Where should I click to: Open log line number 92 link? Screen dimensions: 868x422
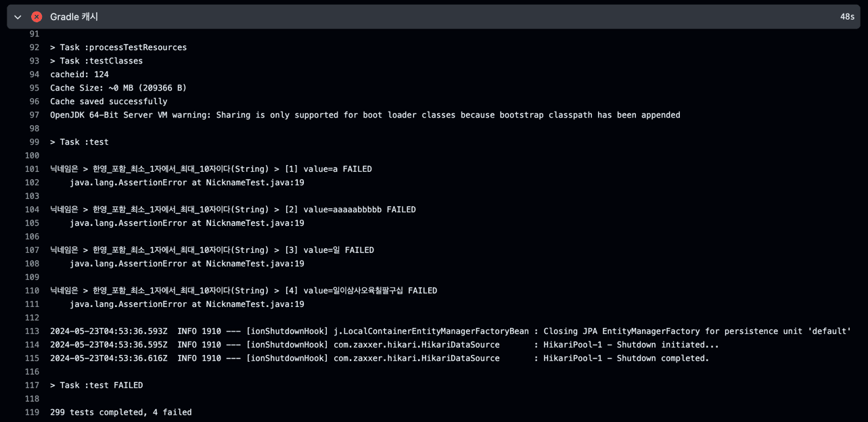(34, 47)
